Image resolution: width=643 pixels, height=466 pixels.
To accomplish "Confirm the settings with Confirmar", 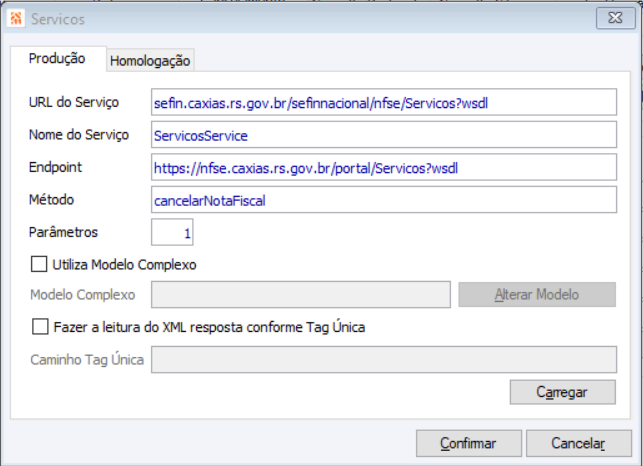I will pyautogui.click(x=468, y=442).
